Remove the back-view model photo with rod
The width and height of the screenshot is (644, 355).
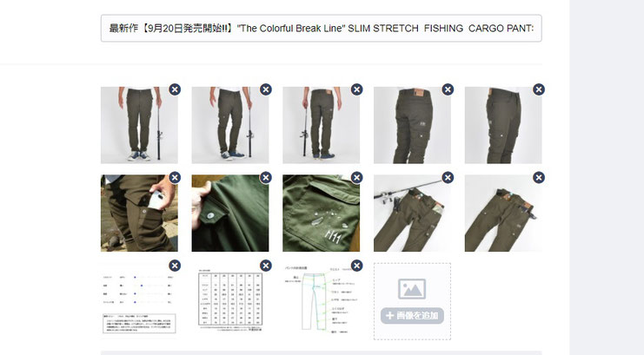357,89
